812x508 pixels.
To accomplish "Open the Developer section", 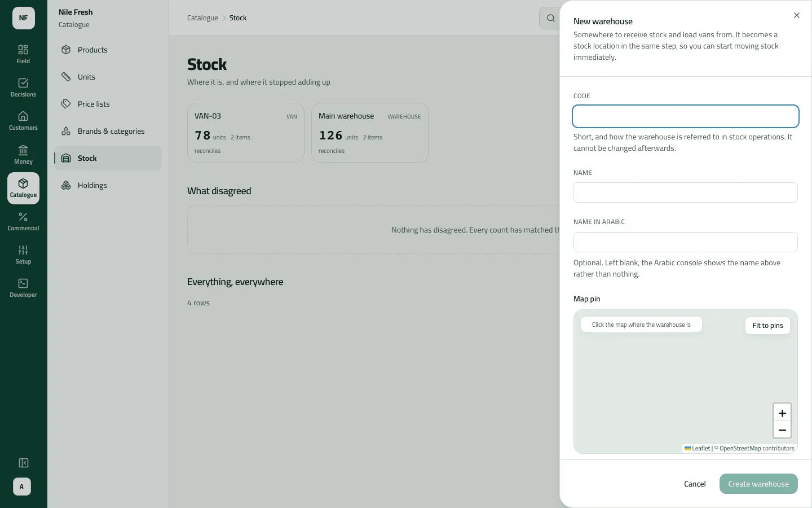I will (x=23, y=288).
